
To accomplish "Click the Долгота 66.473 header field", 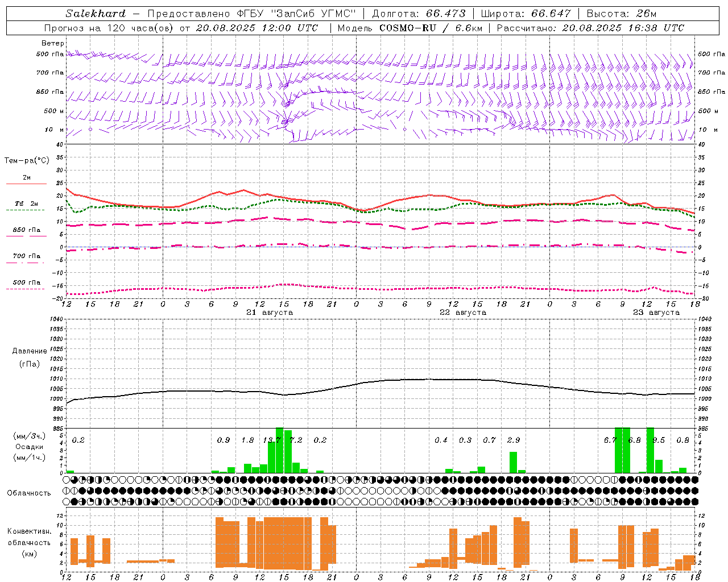I will [x=419, y=14].
